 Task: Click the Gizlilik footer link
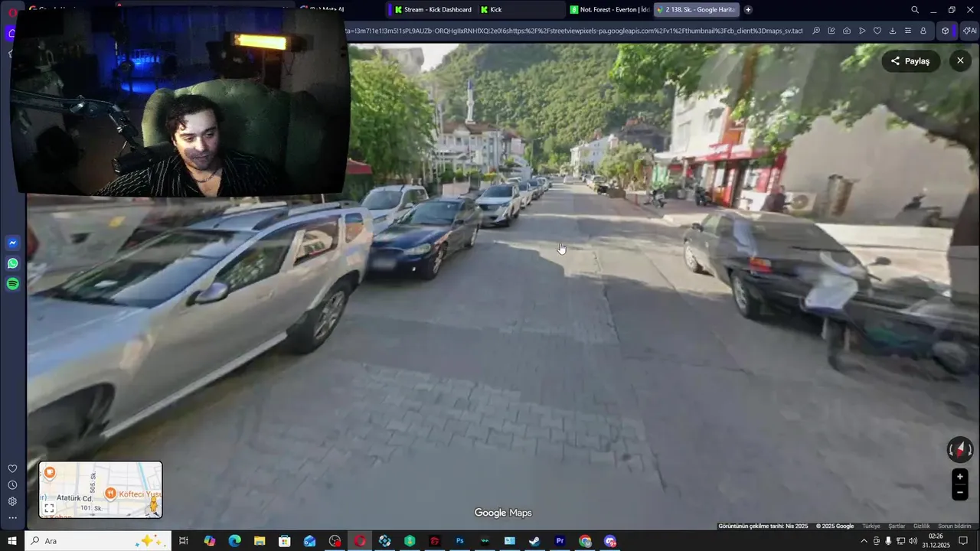922,526
